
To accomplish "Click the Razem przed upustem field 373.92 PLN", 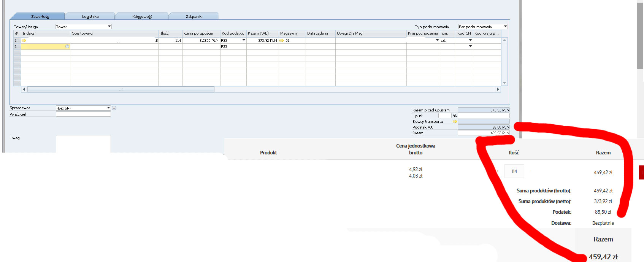I will tap(484, 110).
